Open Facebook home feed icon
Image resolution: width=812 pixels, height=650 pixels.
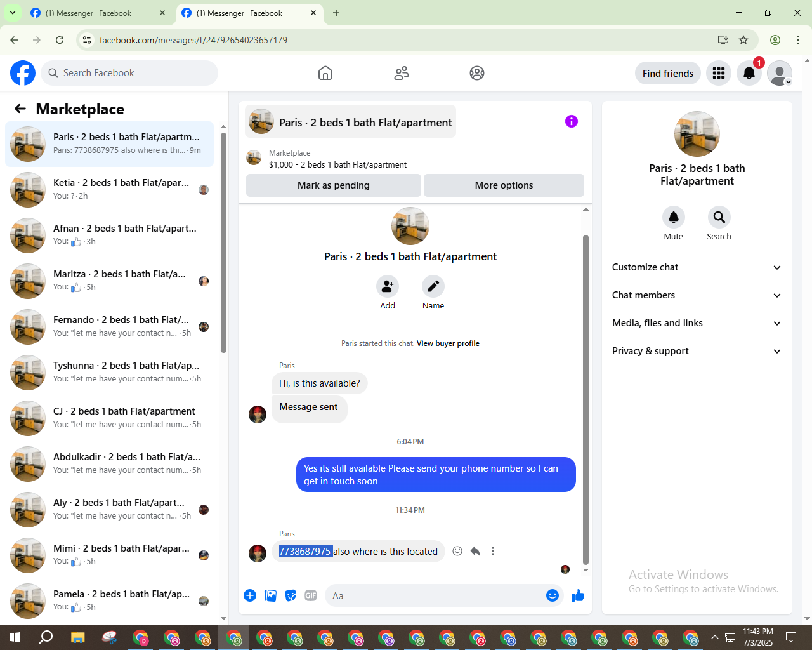click(x=325, y=73)
